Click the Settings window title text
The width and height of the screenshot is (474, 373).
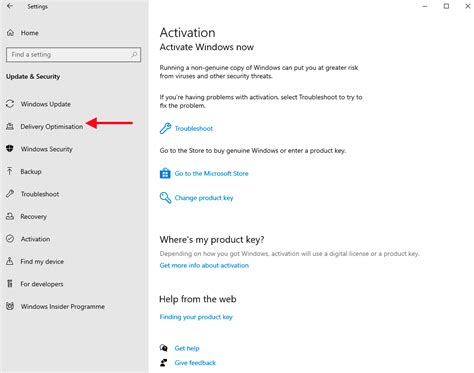pyautogui.click(x=38, y=6)
